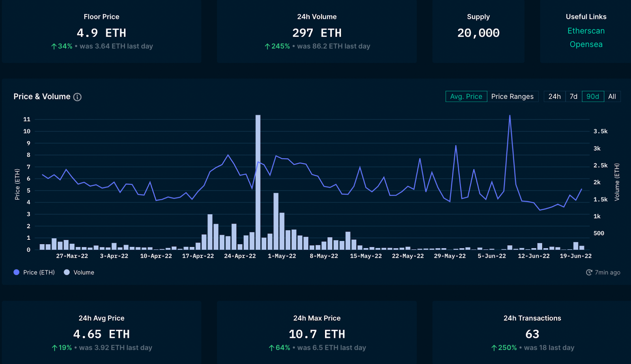Screen dimensions: 631x364
Task: Click the 24h Max Price value 10.7 ETH
Action: 317,334
